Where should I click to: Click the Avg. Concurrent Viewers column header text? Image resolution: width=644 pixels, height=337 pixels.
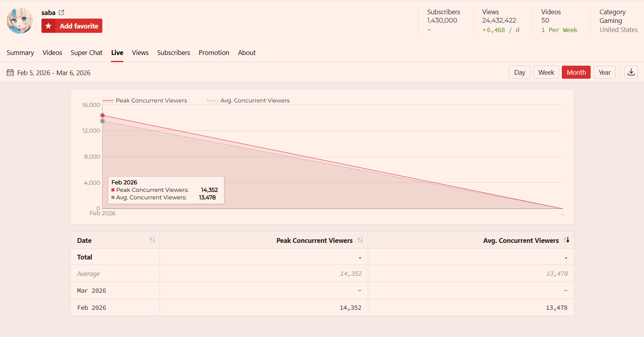(x=521, y=240)
